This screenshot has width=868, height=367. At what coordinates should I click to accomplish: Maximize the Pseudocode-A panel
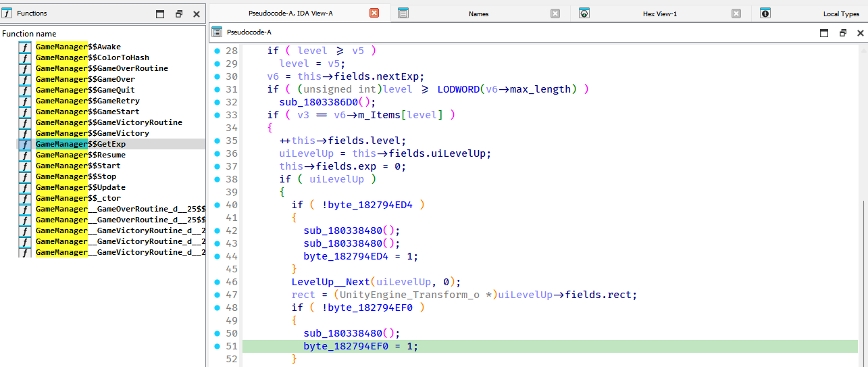pyautogui.click(x=824, y=32)
